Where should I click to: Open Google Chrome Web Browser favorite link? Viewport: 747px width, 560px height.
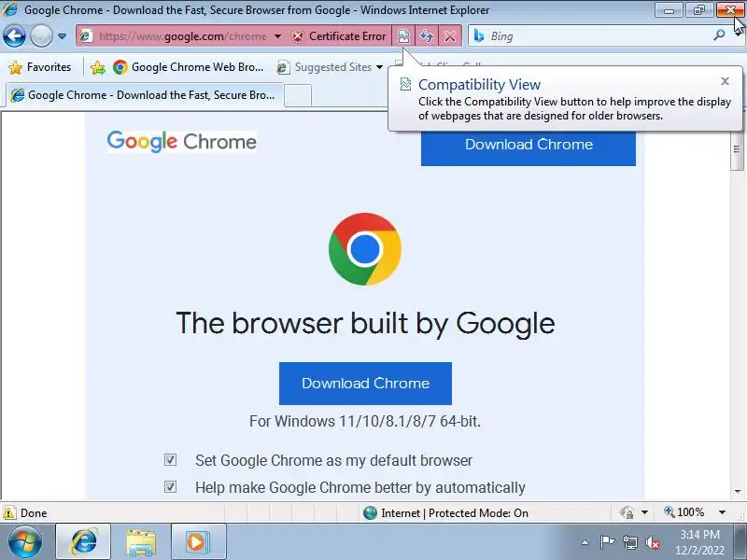[189, 67]
